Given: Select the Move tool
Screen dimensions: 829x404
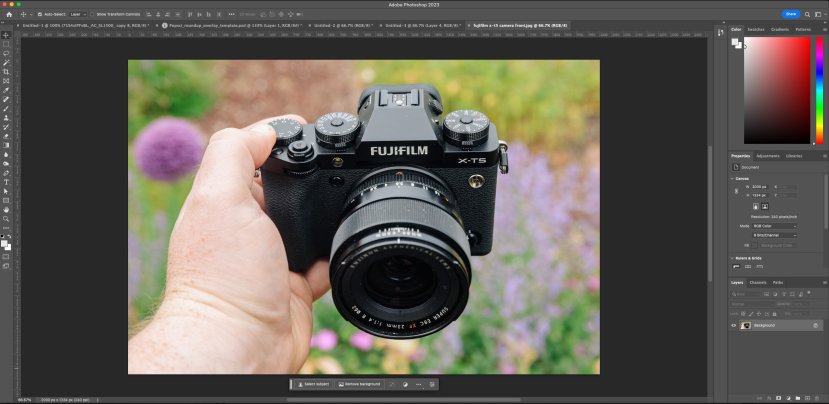Looking at the screenshot, I should point(6,35).
